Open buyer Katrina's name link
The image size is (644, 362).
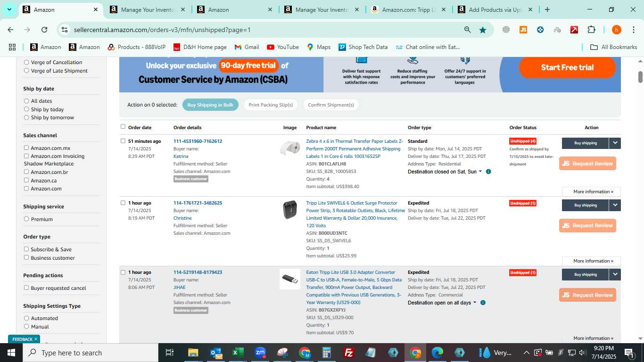181,156
